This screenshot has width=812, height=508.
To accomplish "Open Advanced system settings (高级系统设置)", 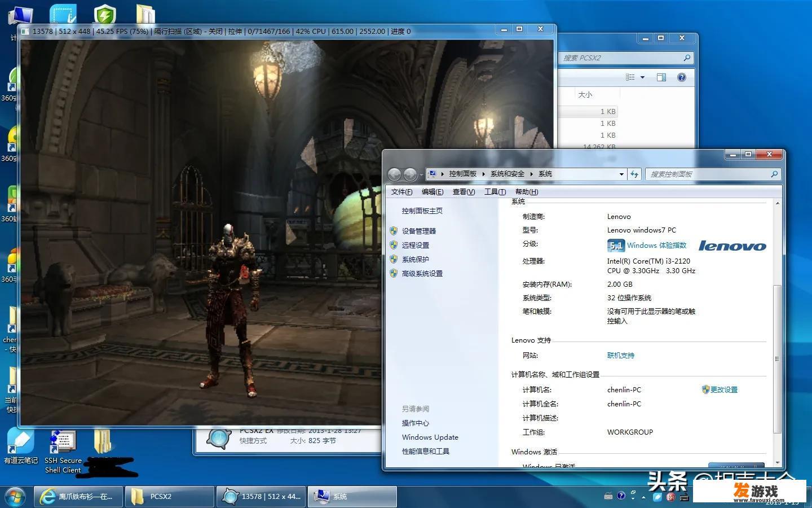I will [422, 273].
